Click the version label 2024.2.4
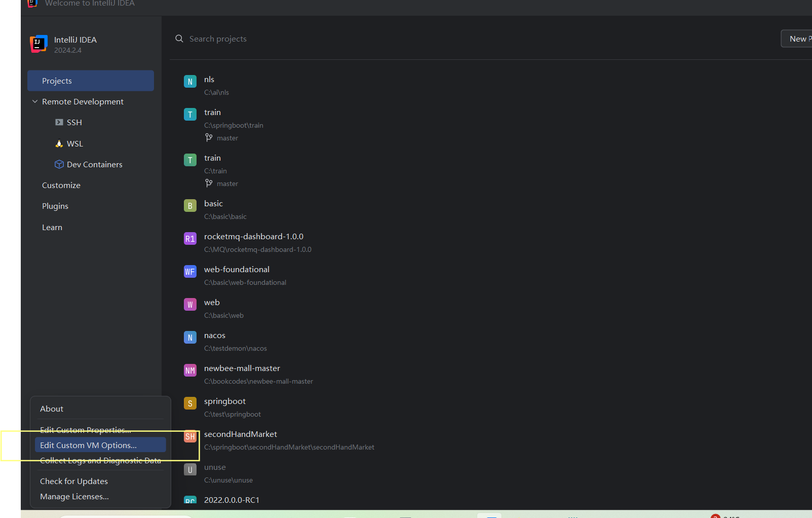The height and width of the screenshot is (518, 812). point(68,50)
